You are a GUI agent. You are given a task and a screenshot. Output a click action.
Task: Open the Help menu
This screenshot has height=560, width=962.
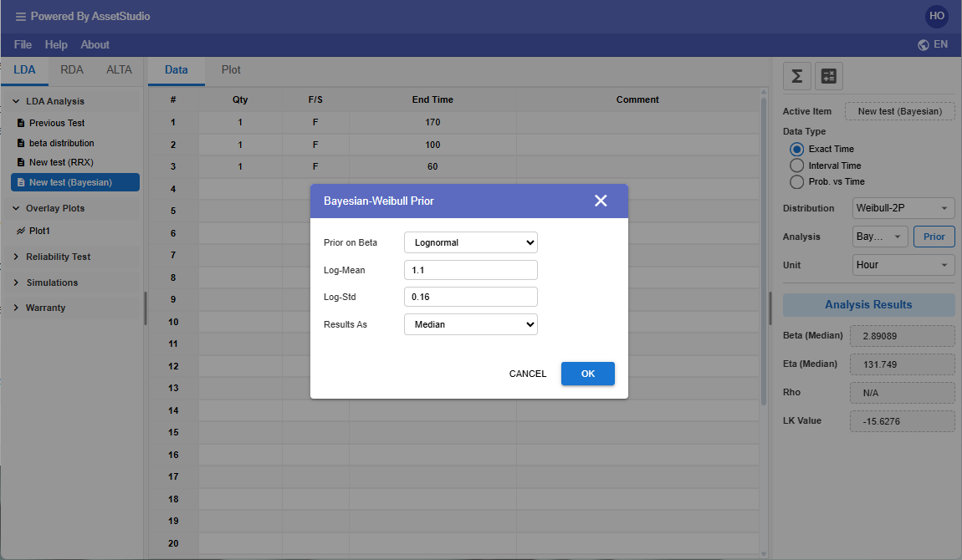point(56,45)
